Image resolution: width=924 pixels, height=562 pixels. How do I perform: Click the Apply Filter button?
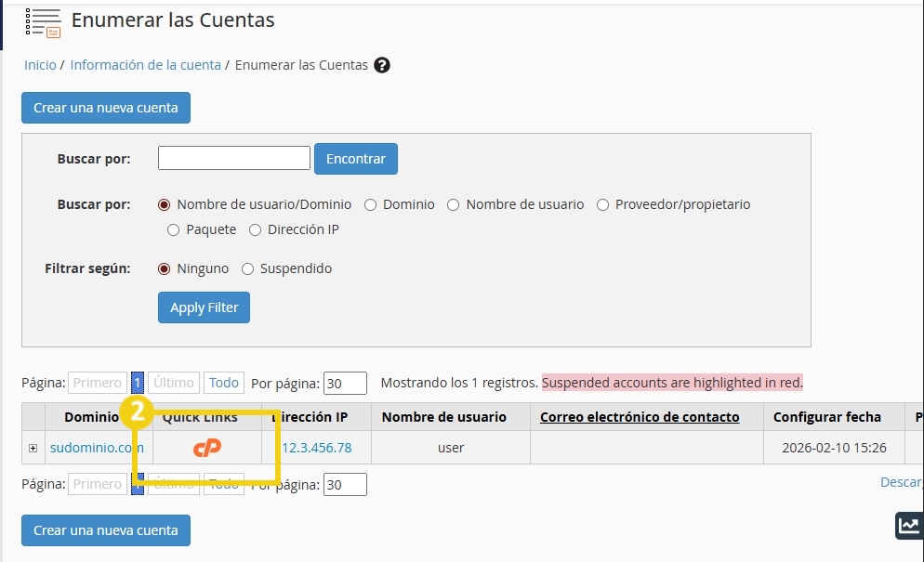tap(204, 307)
